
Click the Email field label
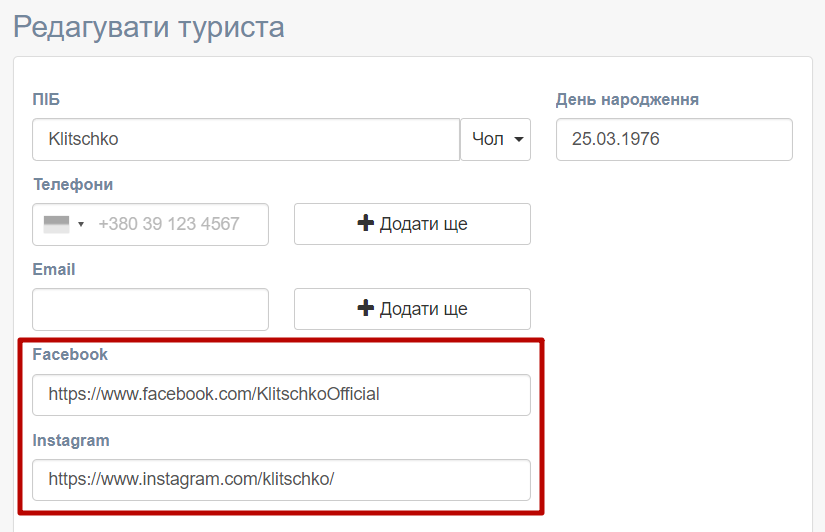click(54, 269)
